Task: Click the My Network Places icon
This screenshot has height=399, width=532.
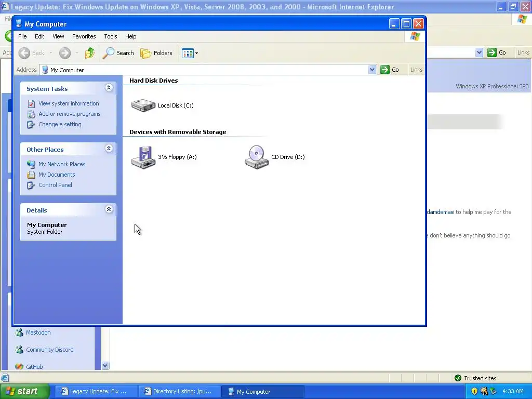Action: click(x=31, y=164)
